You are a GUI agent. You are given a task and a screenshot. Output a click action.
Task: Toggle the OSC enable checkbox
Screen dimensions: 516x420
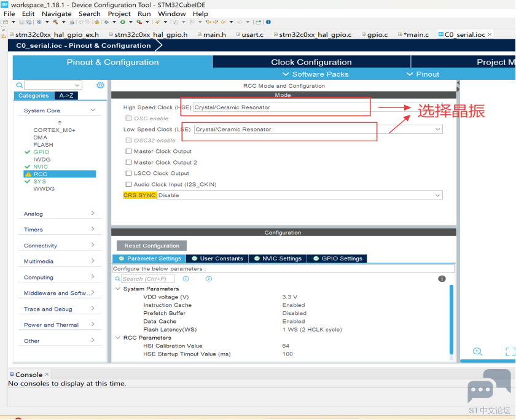[128, 118]
